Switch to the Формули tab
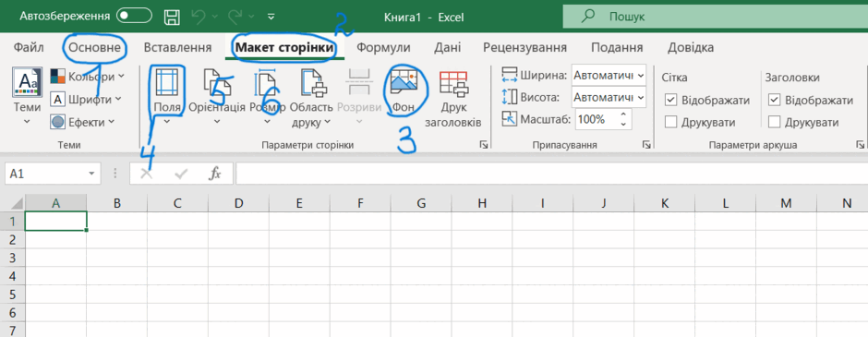This screenshot has height=337, width=868. (383, 48)
